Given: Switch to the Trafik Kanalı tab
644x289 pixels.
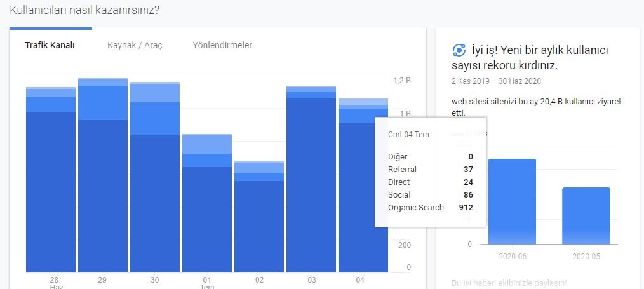Looking at the screenshot, I should 50,46.
